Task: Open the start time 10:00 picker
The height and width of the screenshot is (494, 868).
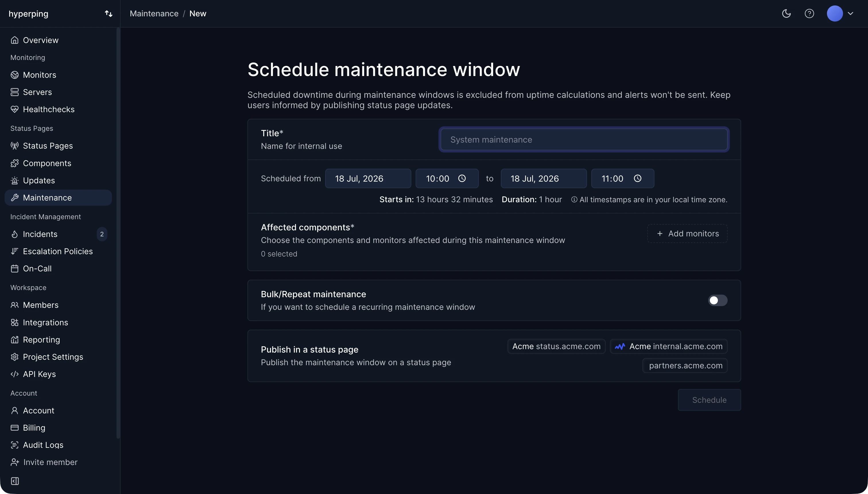Action: (x=447, y=178)
